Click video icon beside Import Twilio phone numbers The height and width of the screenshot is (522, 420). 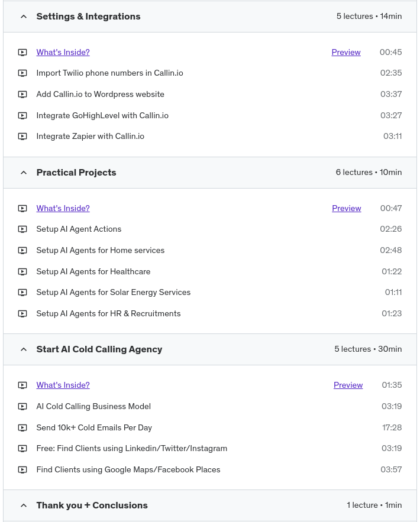(x=22, y=73)
